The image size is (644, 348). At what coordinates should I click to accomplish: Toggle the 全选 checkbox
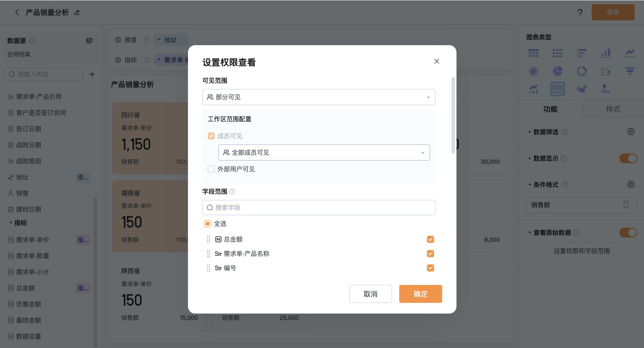tap(207, 224)
